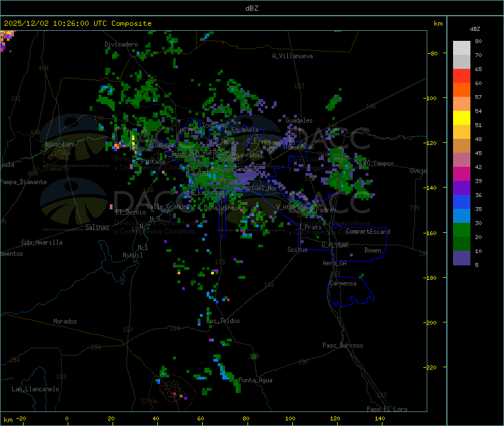Viewport: 504px width, 426px height.
Task: Click the 100 km horizontal axis tick label
Action: click(x=290, y=419)
